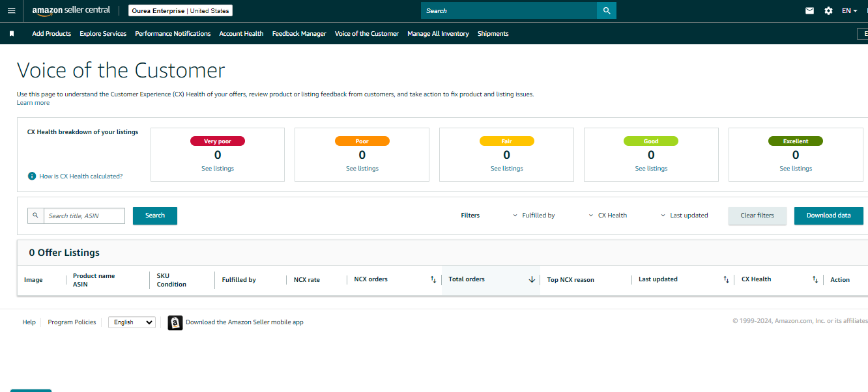
Task: Click the top search magnifier button
Action: coord(607,10)
